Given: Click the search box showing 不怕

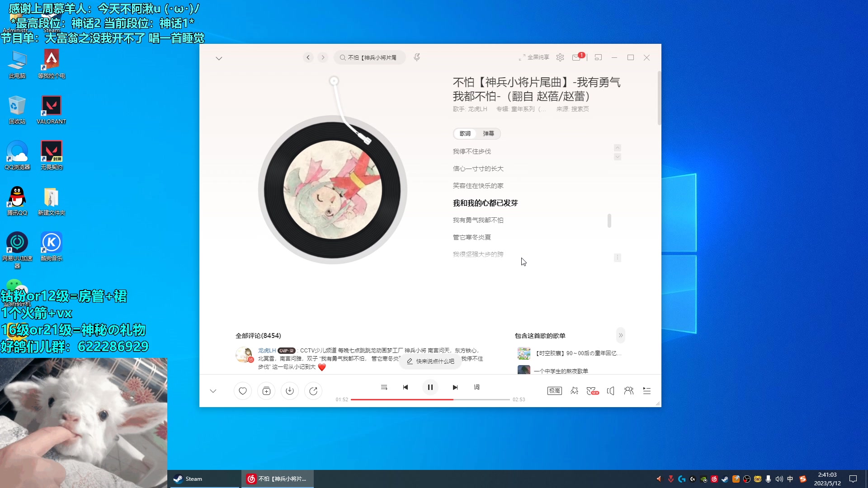Looking at the screenshot, I should (x=369, y=57).
